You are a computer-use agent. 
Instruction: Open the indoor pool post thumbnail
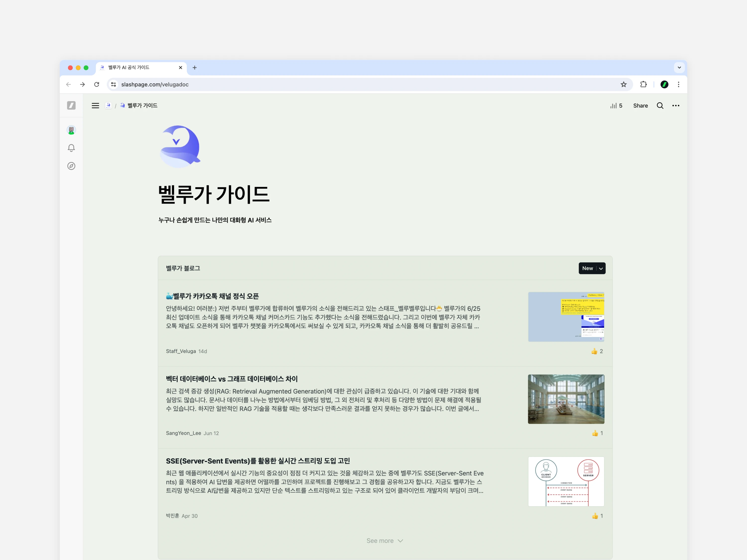click(566, 399)
